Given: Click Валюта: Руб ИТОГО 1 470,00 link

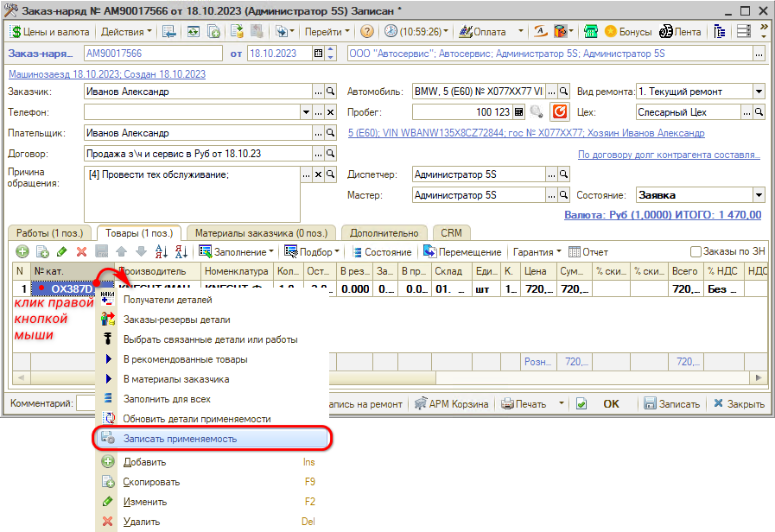Looking at the screenshot, I should tap(663, 215).
